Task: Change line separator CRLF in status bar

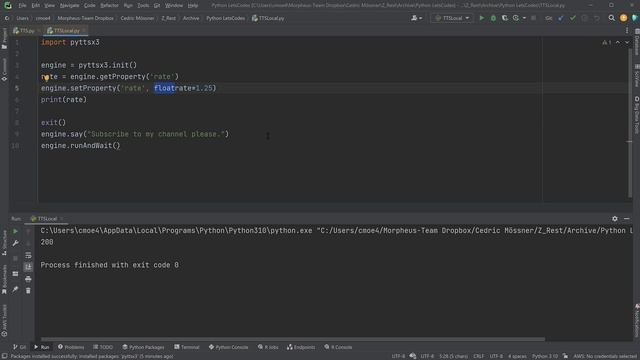Action: [478, 356]
